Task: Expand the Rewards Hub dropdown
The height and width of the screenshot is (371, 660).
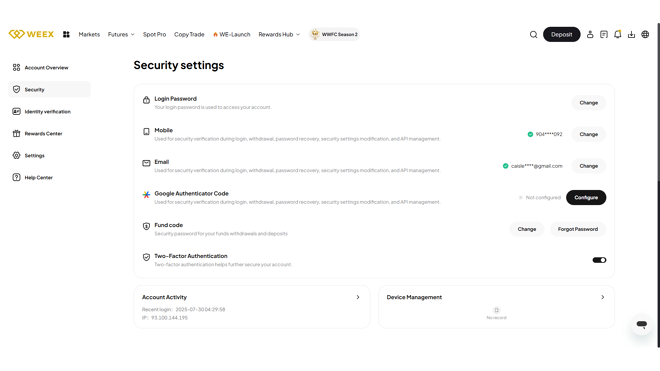Action: (x=279, y=35)
